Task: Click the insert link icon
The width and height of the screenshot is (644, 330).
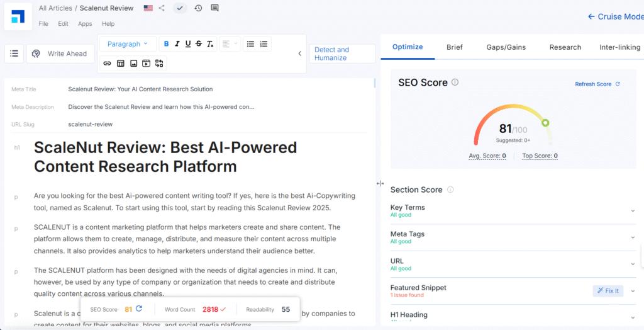Action: click(107, 64)
